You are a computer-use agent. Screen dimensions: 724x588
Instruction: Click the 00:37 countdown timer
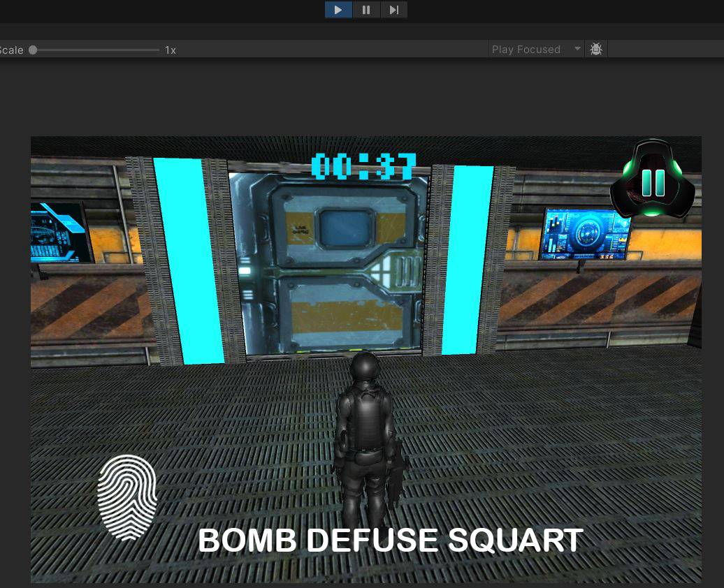click(363, 167)
